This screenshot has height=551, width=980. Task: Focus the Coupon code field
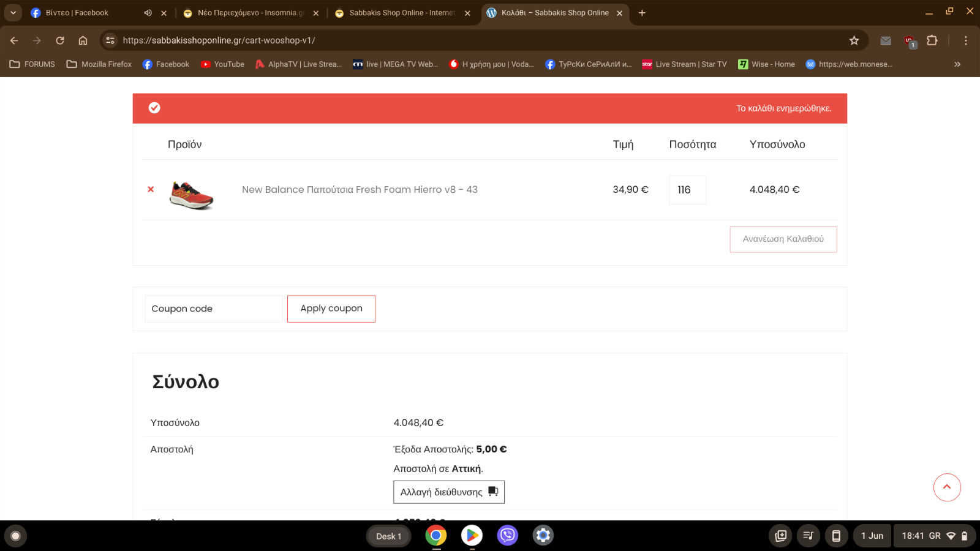[213, 309]
